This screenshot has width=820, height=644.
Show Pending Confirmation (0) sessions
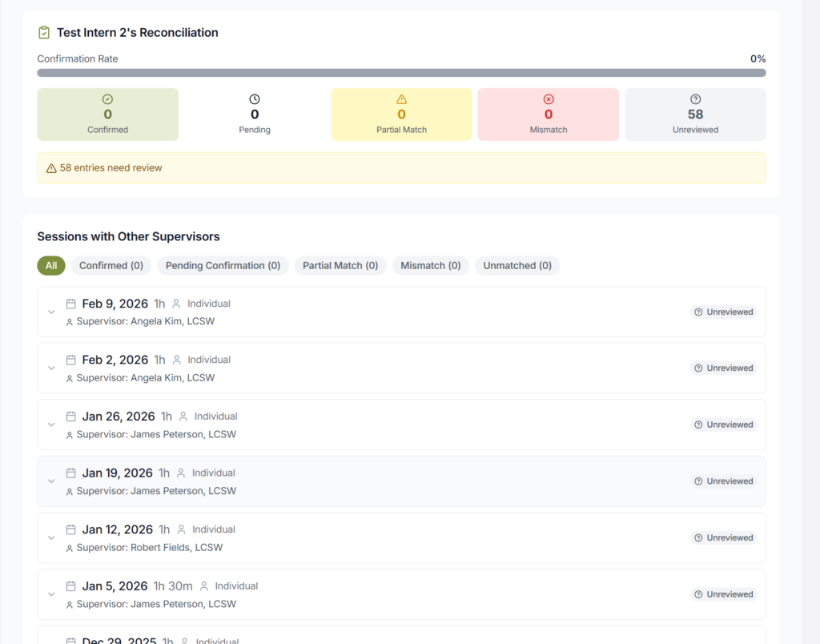point(223,266)
